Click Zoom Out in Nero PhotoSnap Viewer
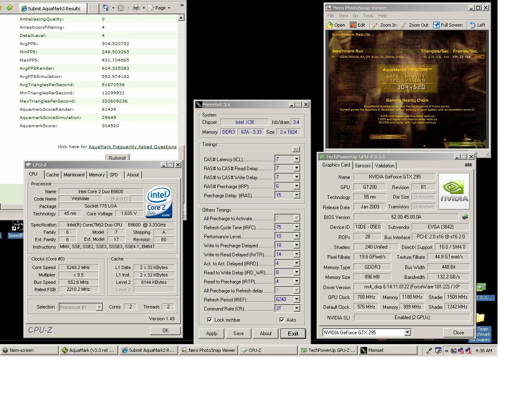The image size is (525, 420). pyautogui.click(x=415, y=25)
